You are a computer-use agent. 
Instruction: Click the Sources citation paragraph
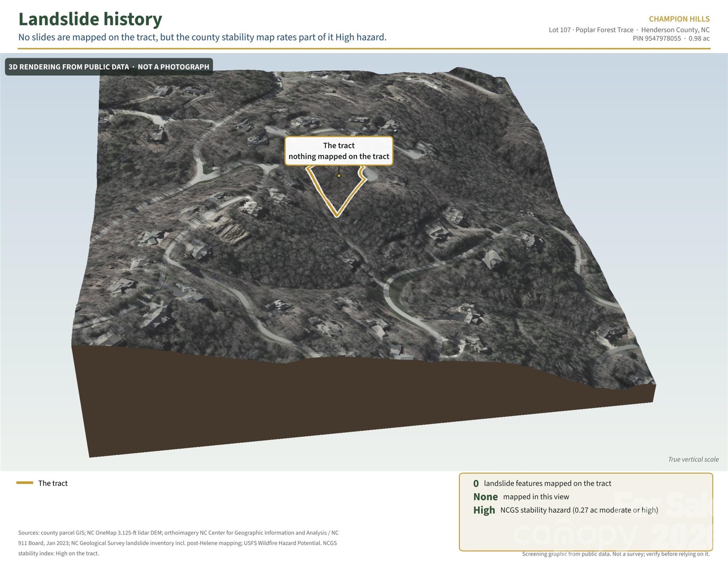pyautogui.click(x=178, y=543)
